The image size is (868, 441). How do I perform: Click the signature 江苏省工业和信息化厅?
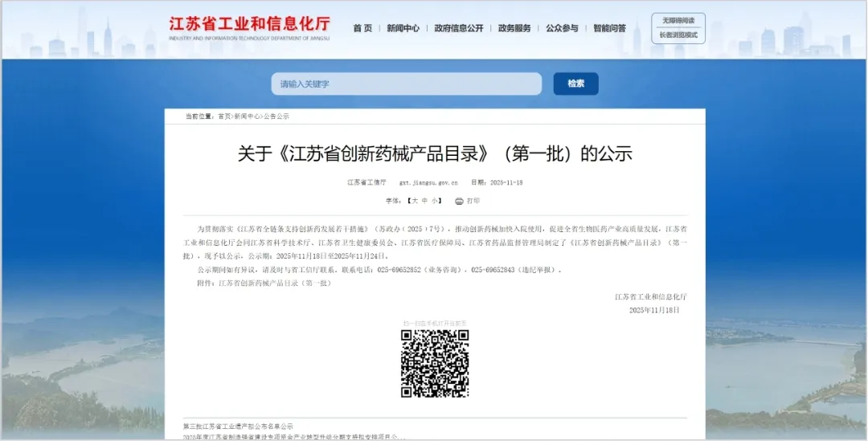coord(651,296)
